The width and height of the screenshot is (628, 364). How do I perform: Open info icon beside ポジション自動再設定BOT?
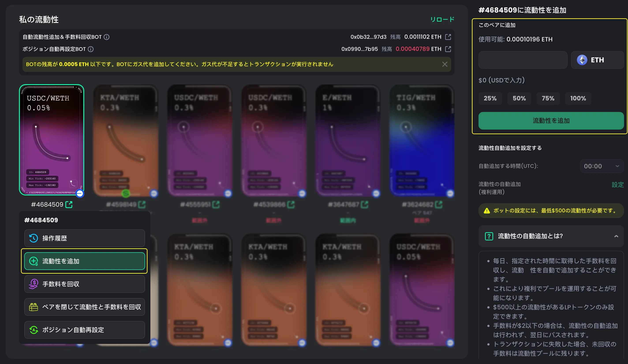tap(91, 49)
